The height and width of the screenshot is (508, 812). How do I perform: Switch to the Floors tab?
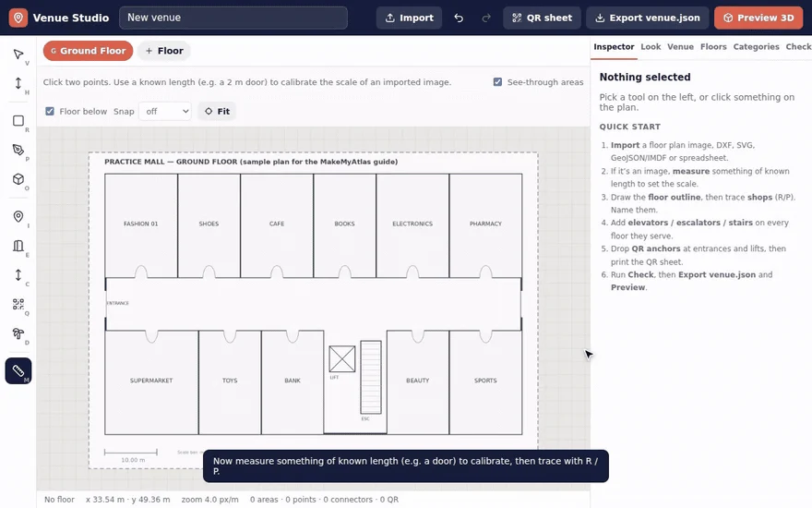point(713,47)
